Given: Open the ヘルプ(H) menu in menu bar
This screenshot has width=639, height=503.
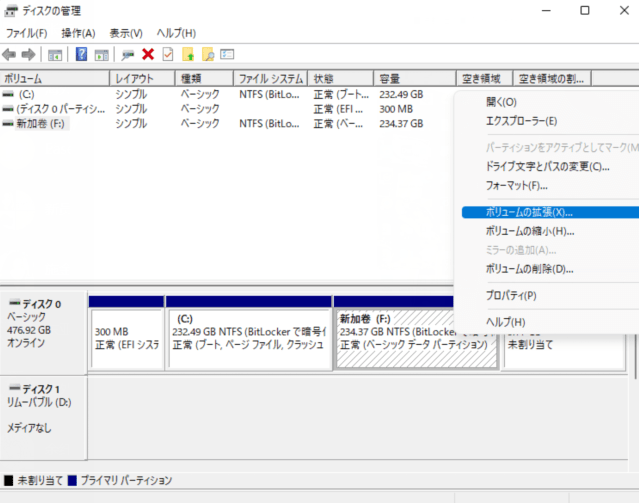Looking at the screenshot, I should 176,33.
